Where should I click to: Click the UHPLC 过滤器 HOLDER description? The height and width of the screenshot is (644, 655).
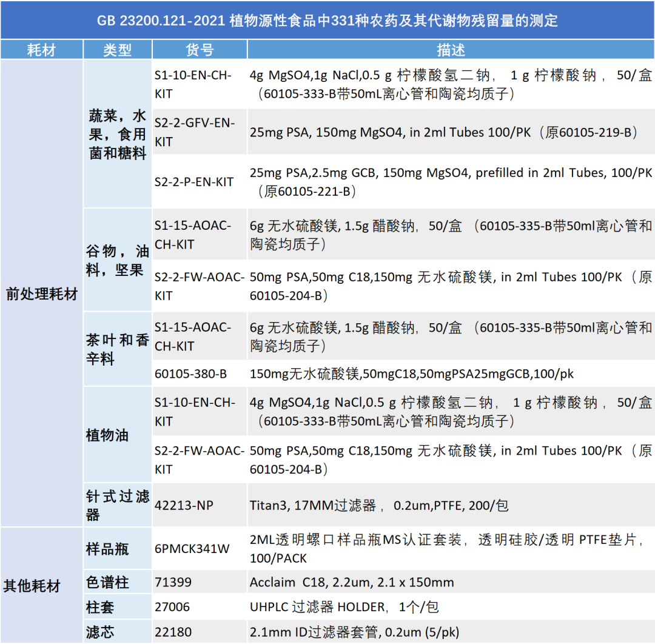click(343, 607)
